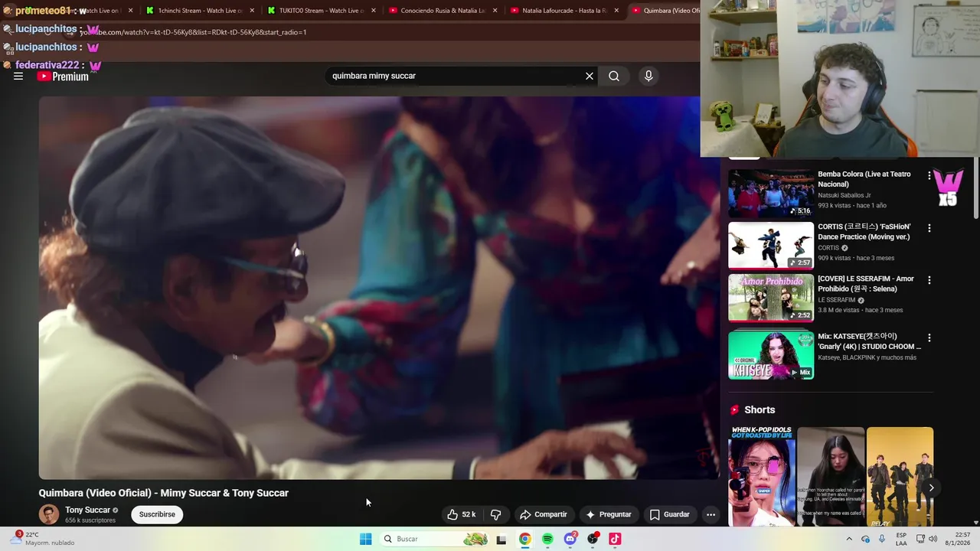Switch to Conociendo Rusia & Natalia tab

[x=438, y=11]
